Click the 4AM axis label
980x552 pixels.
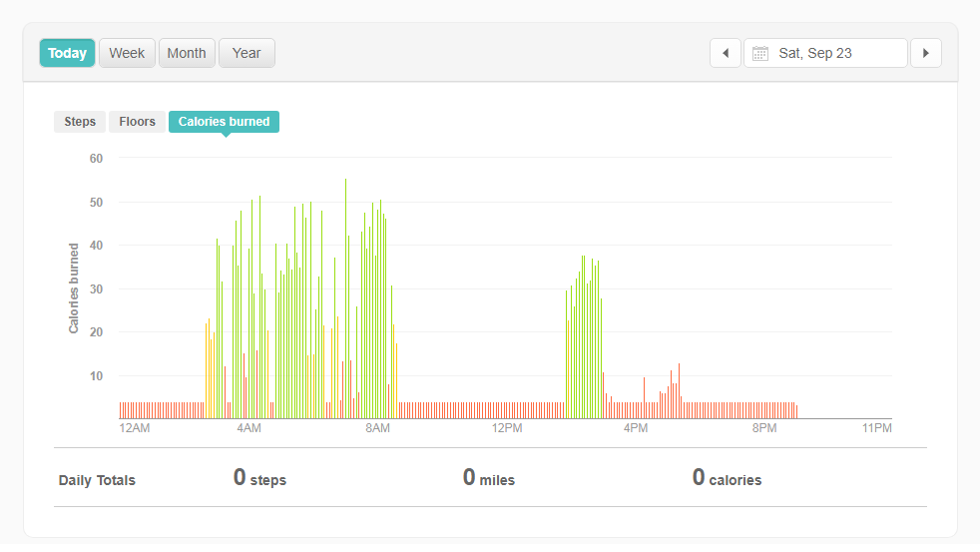point(248,428)
